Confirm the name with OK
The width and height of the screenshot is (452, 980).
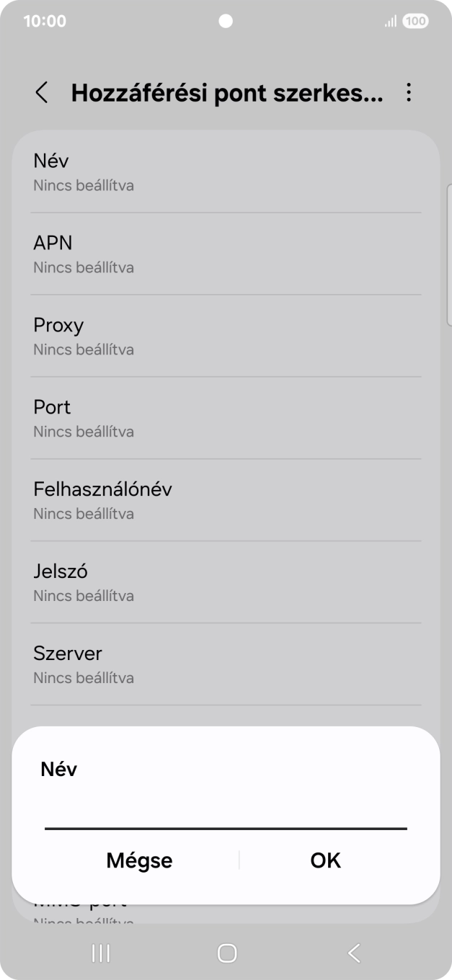324,860
